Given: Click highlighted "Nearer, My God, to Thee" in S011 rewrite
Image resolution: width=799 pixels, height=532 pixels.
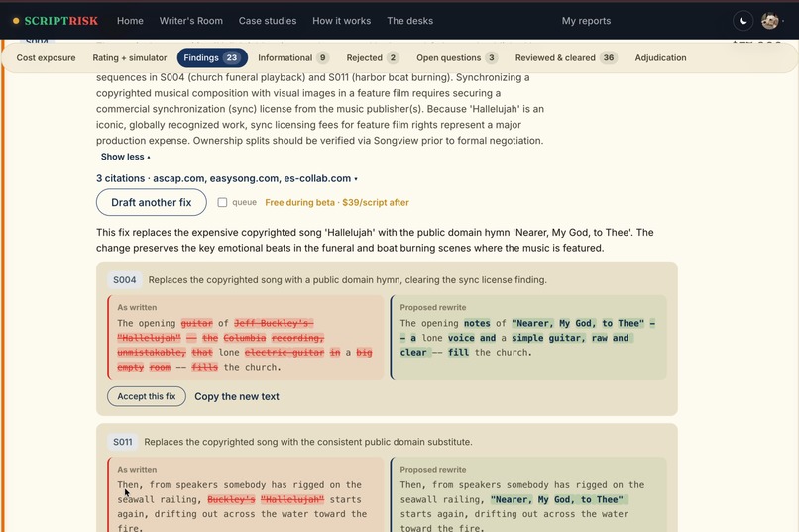Looking at the screenshot, I should point(557,500).
